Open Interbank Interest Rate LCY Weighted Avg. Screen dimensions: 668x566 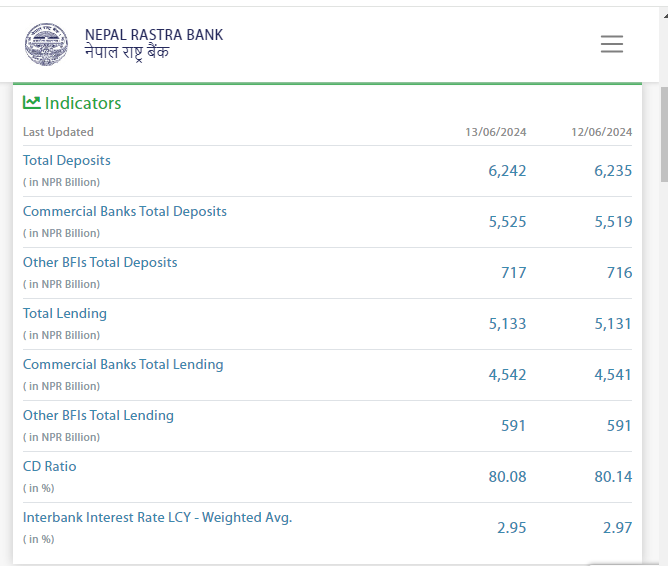click(157, 517)
